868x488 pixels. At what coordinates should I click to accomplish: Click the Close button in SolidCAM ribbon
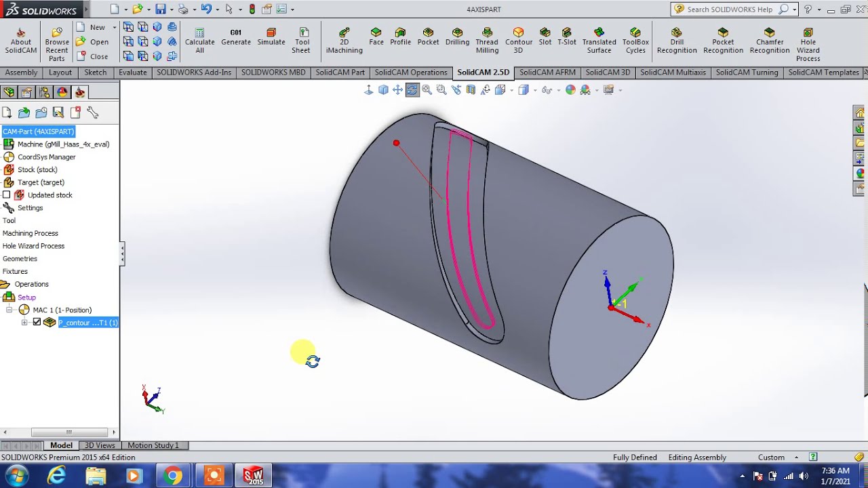(92, 56)
